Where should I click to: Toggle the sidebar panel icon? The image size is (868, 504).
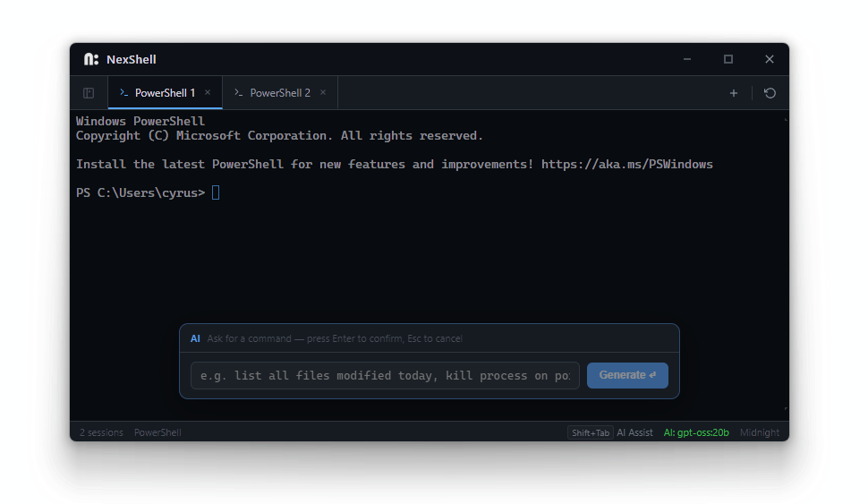(x=89, y=93)
